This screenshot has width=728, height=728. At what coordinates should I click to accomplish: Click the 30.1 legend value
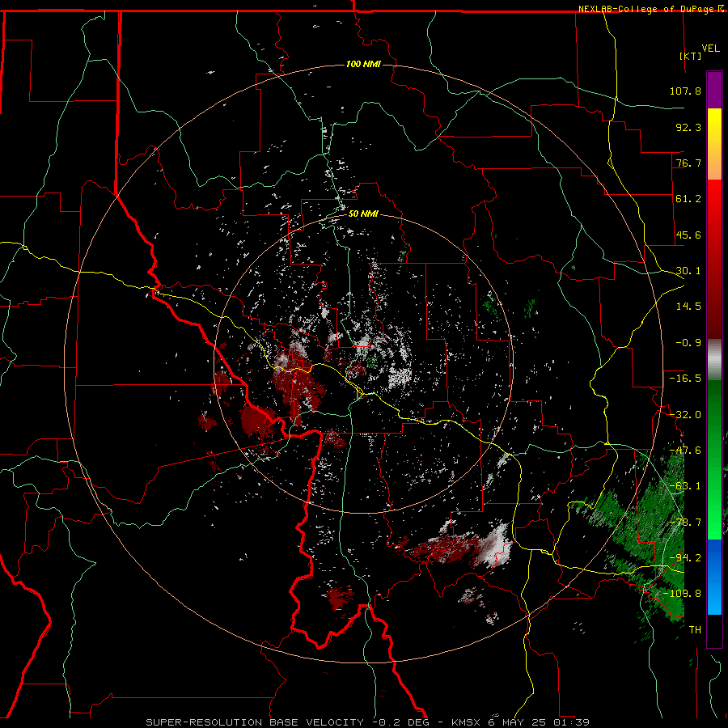pos(688,271)
